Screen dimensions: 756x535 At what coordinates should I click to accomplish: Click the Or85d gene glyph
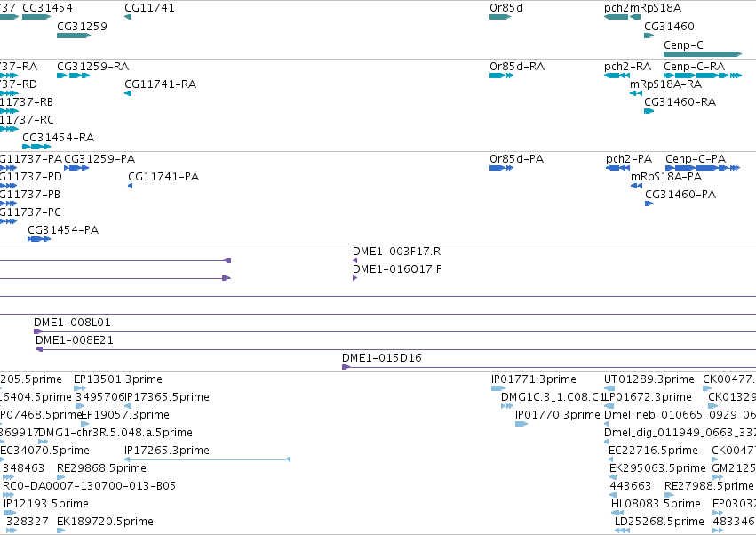pyautogui.click(x=500, y=17)
